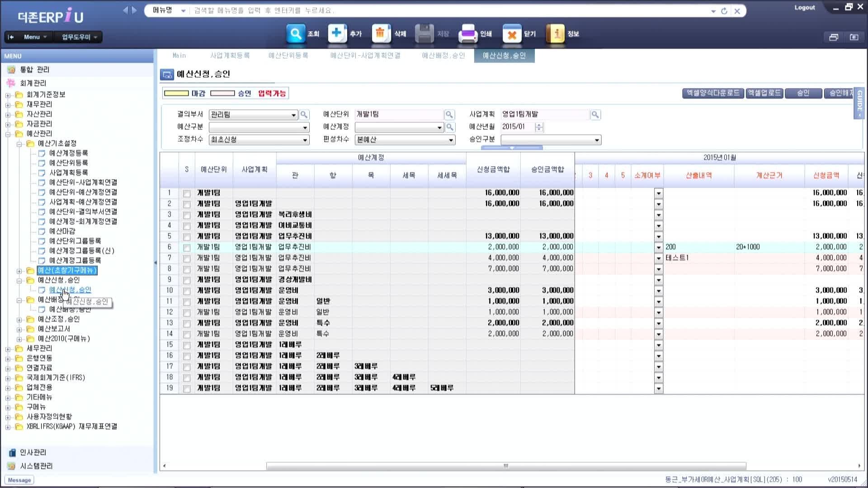Click the Message button in status bar
Viewport: 868px width, 488px height.
point(19,480)
